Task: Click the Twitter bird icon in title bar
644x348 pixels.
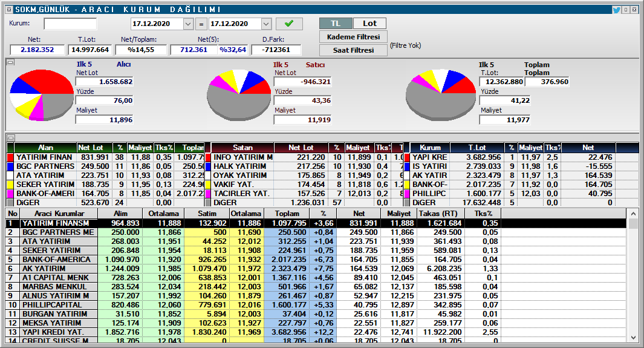Action: 616,10
